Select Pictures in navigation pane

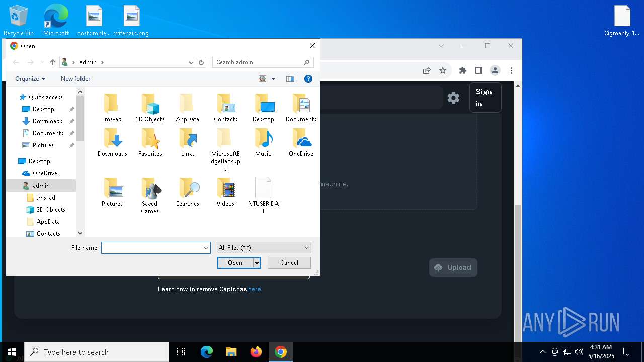coord(43,145)
